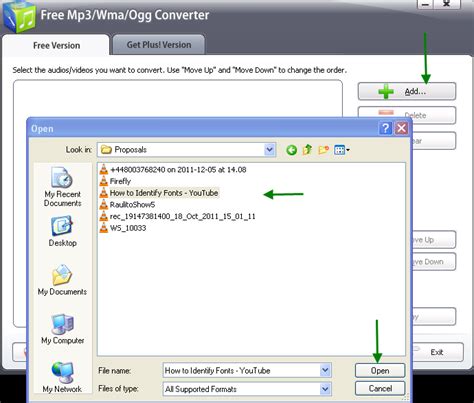Open My Computer in places bar
The image size is (474, 403).
62,329
